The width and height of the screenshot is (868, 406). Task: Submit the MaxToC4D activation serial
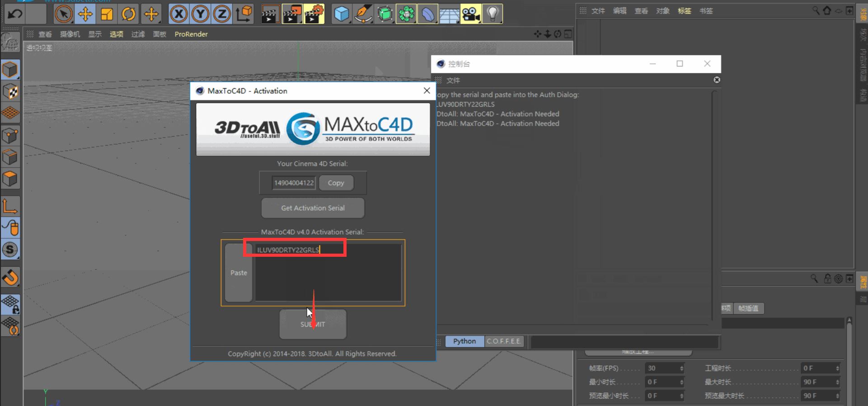313,324
